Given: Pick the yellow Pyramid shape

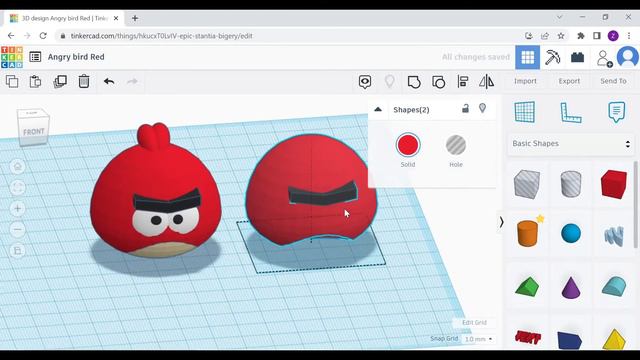Looking at the screenshot, I should 614,339.
